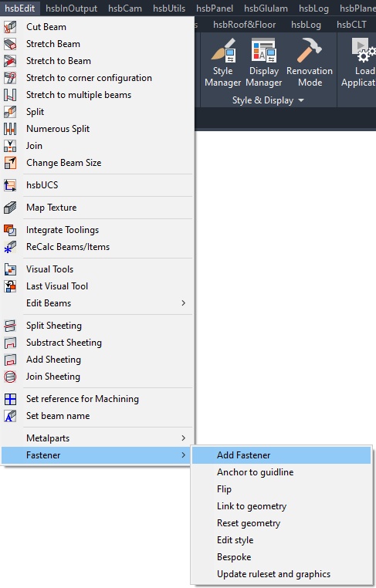Click the Join Sheeting icon
Image resolution: width=376 pixels, height=588 pixels.
[x=10, y=377]
